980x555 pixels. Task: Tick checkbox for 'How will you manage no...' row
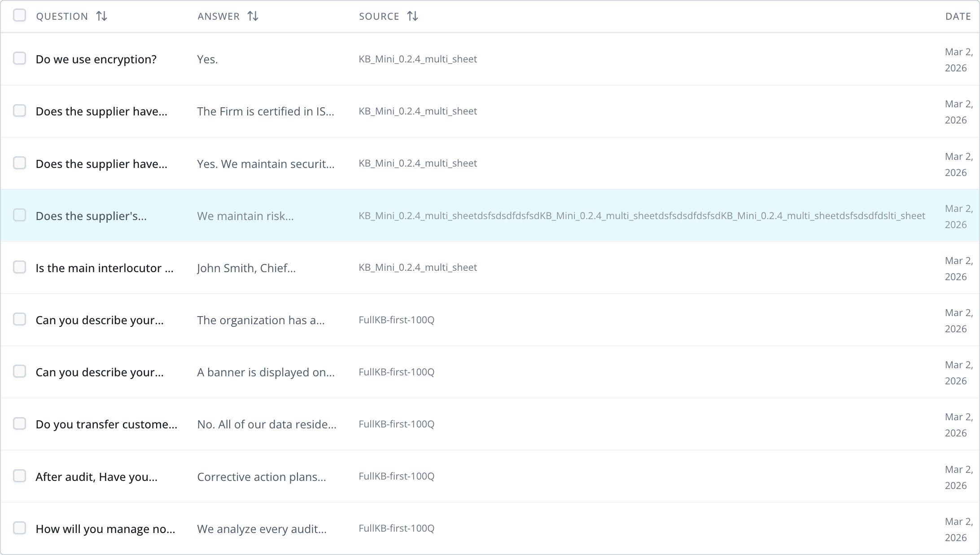(x=19, y=528)
